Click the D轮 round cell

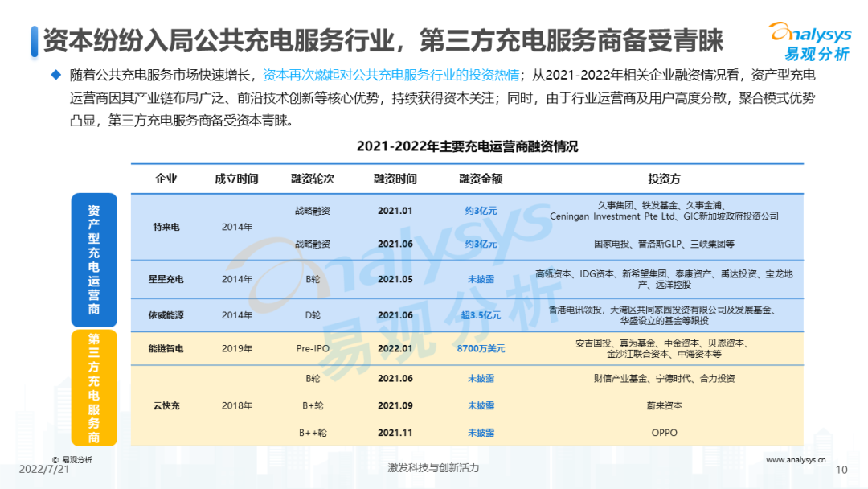(x=313, y=315)
